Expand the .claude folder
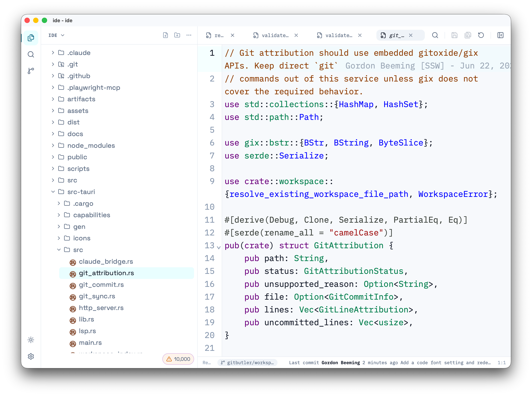532x396 pixels. (x=53, y=53)
